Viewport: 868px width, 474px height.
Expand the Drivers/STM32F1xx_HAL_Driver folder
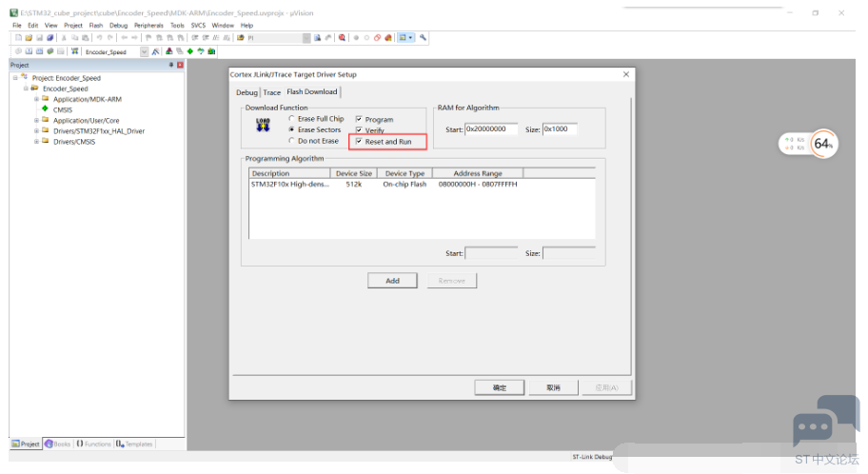(36, 130)
